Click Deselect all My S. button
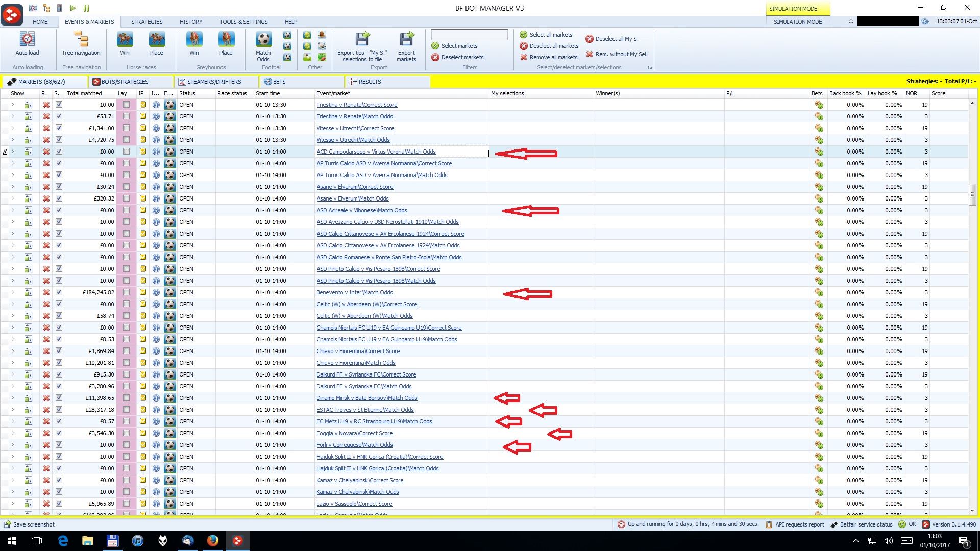Image resolution: width=980 pixels, height=551 pixels. pyautogui.click(x=612, y=39)
